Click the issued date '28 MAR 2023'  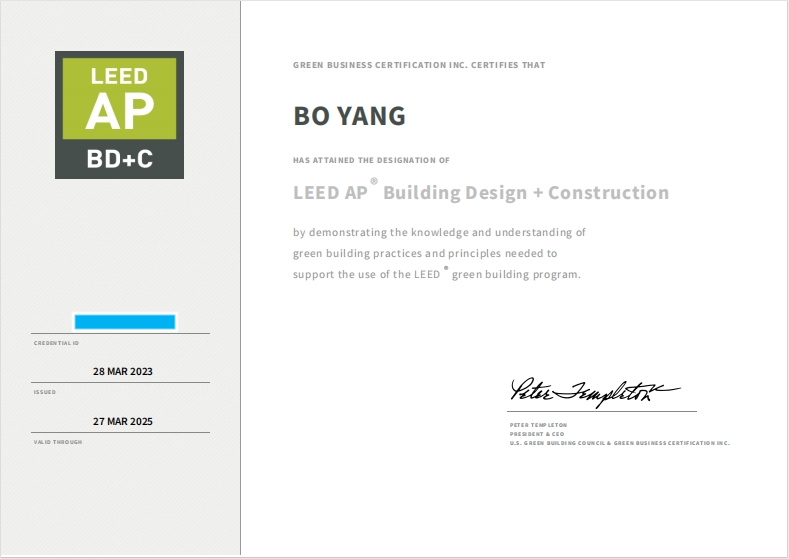123,371
